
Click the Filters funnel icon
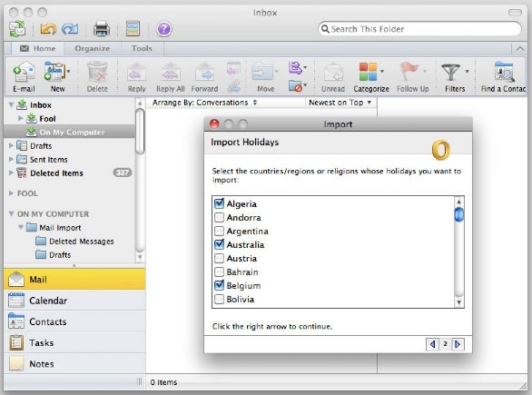(451, 72)
